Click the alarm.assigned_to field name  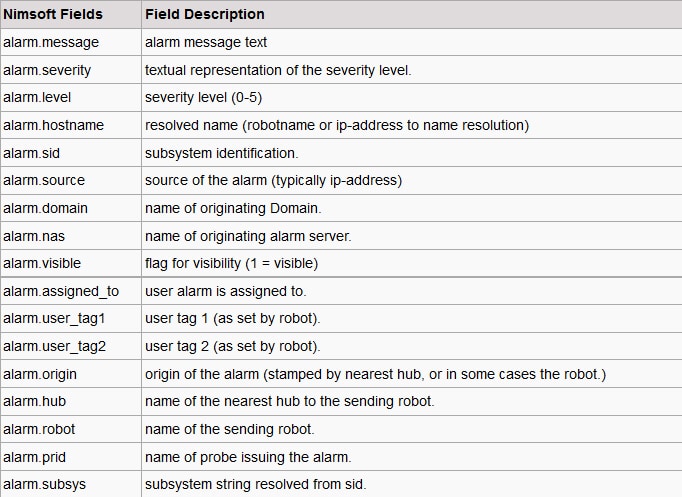pos(61,291)
